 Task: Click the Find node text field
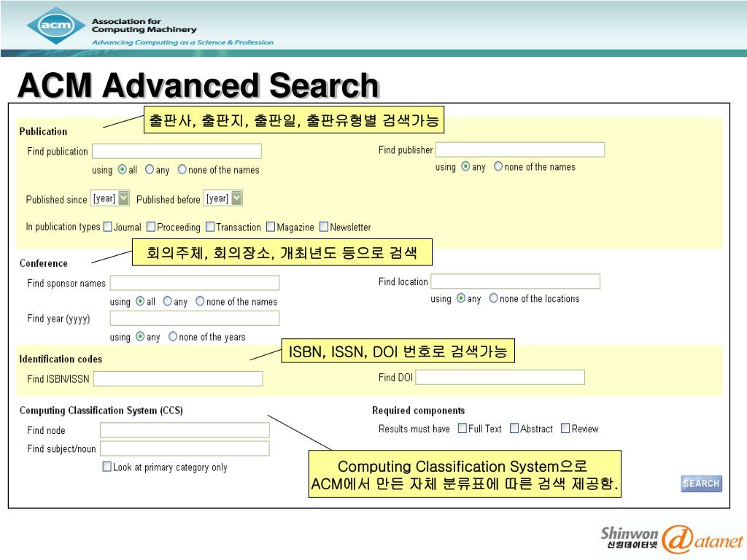pos(185,430)
